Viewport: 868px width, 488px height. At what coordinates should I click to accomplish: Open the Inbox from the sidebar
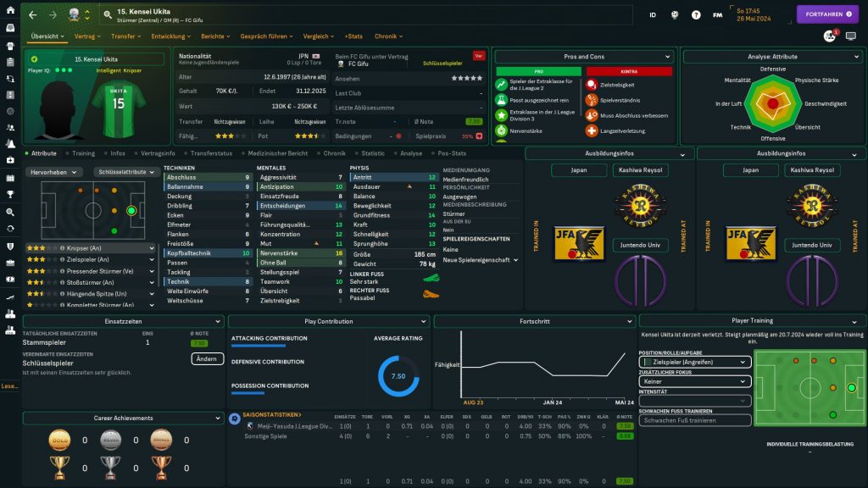(x=10, y=27)
